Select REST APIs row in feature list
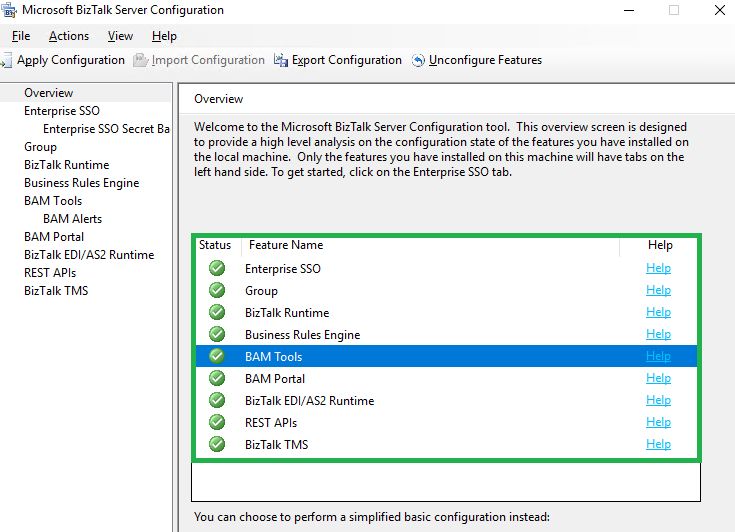The height and width of the screenshot is (532, 735). [x=446, y=422]
